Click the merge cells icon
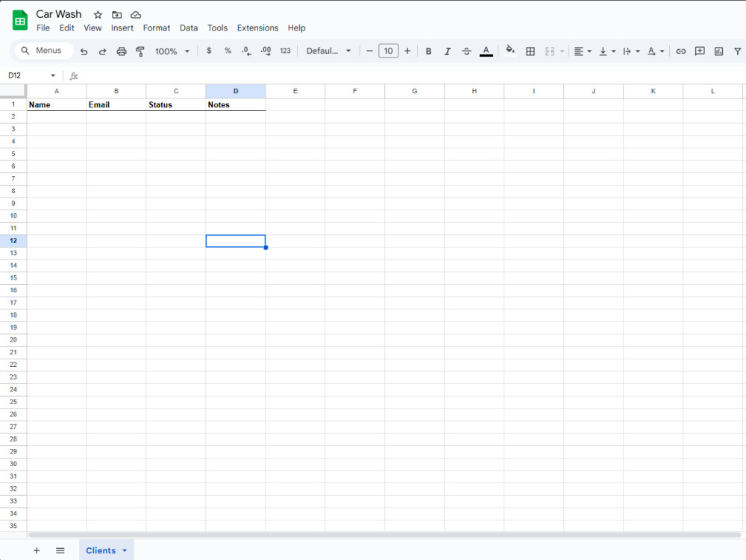746x560 pixels. point(550,51)
